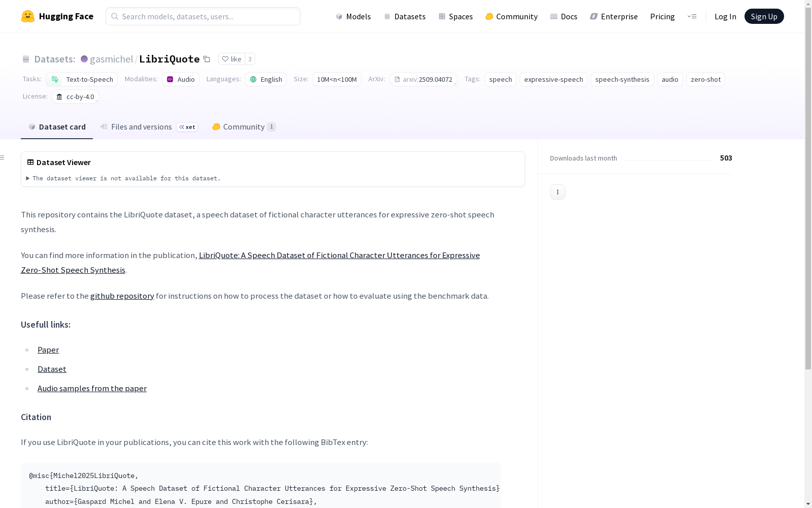Image resolution: width=812 pixels, height=508 pixels.
Task: Click the like count 3
Action: 250,59
